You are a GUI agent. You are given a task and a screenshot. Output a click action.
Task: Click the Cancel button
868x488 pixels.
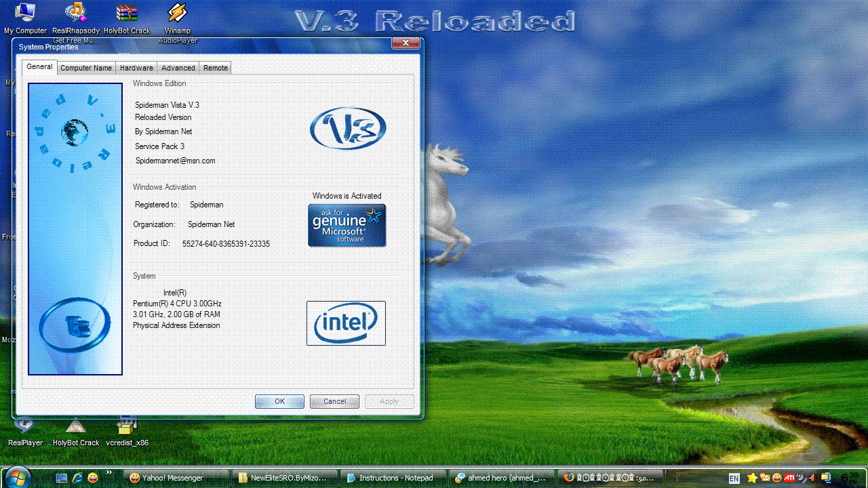pyautogui.click(x=334, y=401)
